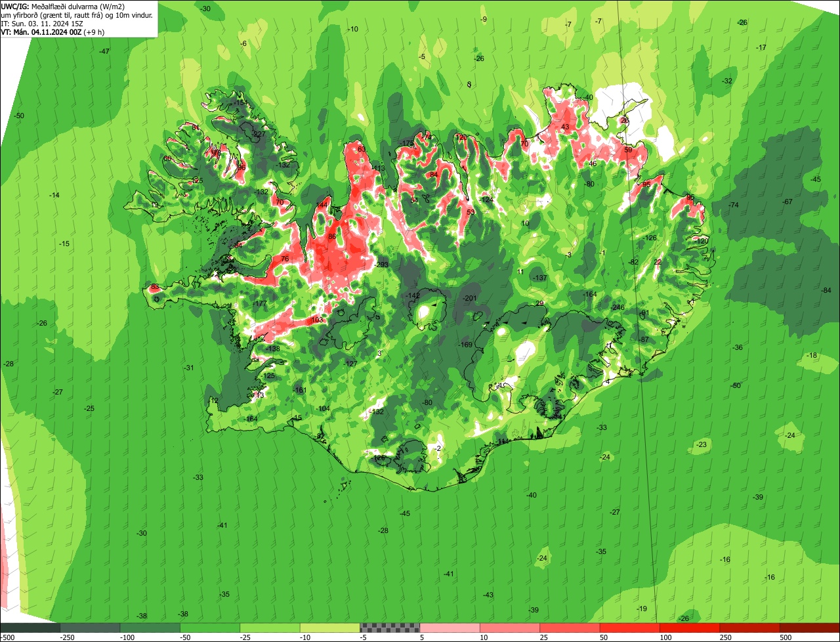Select the -74 ocean value
The width and height of the screenshot is (840, 642).
tap(734, 205)
